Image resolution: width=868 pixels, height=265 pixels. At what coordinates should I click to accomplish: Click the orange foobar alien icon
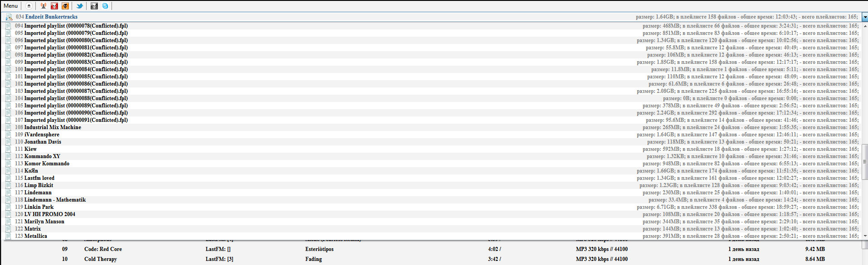(x=65, y=6)
